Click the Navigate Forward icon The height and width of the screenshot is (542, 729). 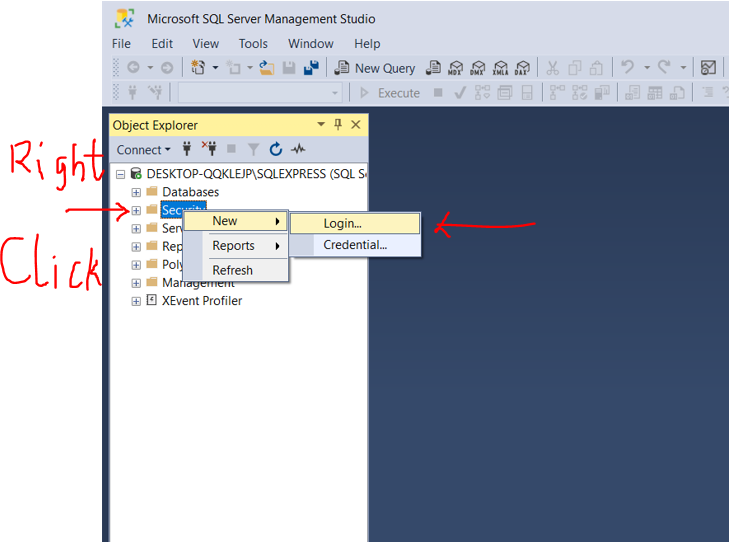tap(167, 68)
